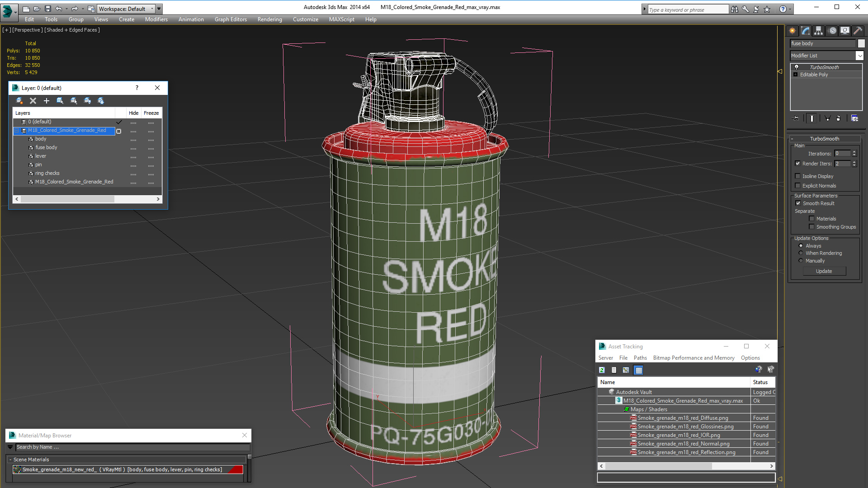This screenshot has height=488, width=868.
Task: Open the Material/Map Browser options arrow
Action: (10, 447)
